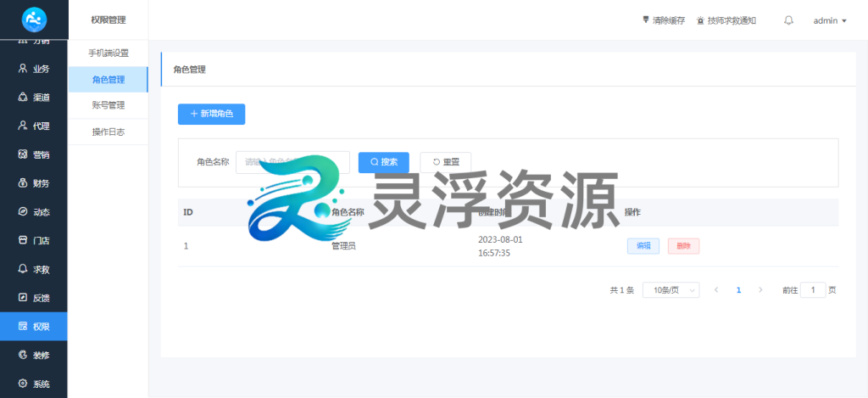Open the 营销 sidebar section
Viewport: 868px width, 398px height.
[x=34, y=154]
